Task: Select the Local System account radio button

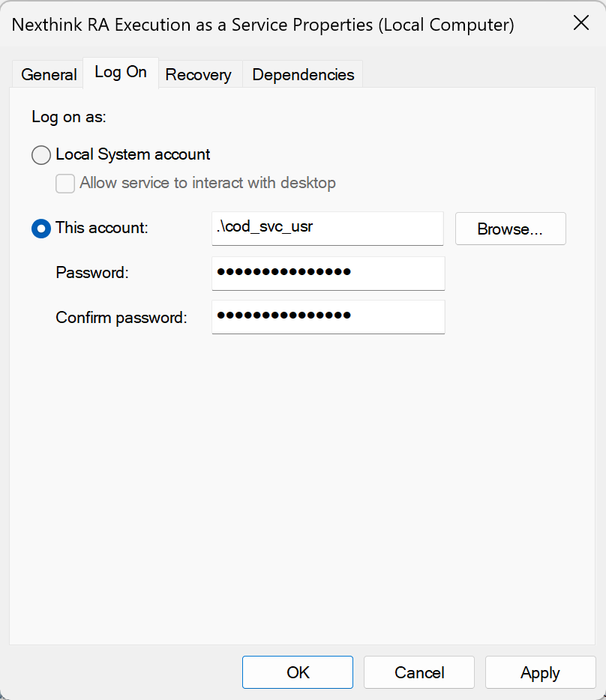Action: 41,155
